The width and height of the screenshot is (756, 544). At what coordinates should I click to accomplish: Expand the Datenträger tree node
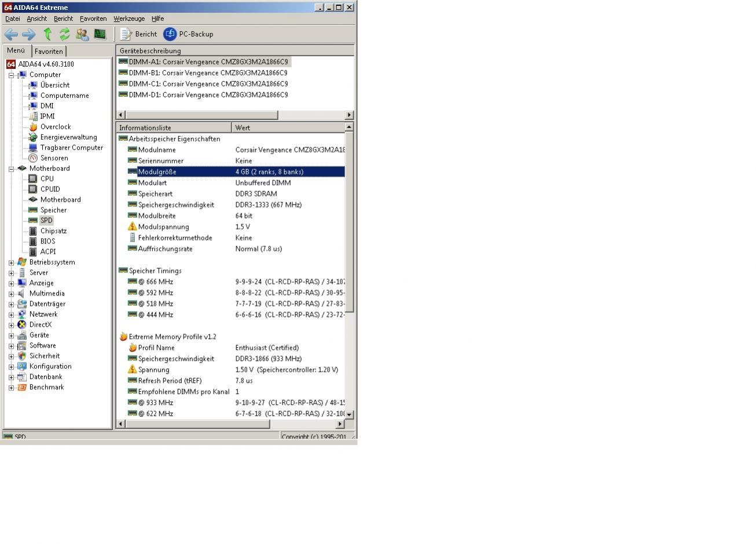(x=11, y=304)
